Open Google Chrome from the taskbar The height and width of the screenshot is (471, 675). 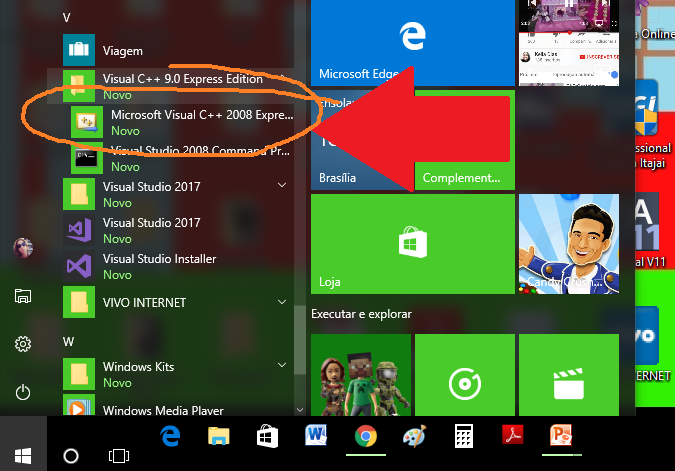365,437
